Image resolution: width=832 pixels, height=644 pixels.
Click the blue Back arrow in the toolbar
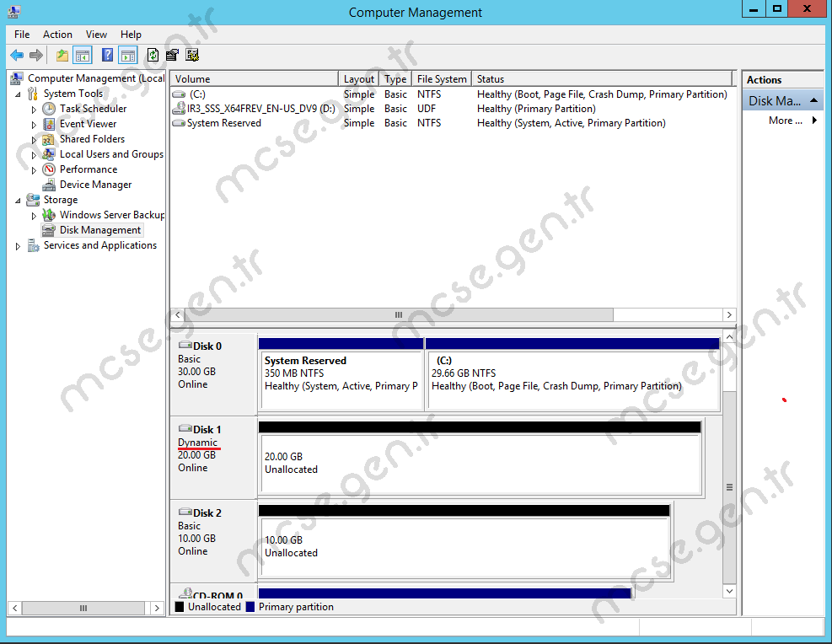17,55
